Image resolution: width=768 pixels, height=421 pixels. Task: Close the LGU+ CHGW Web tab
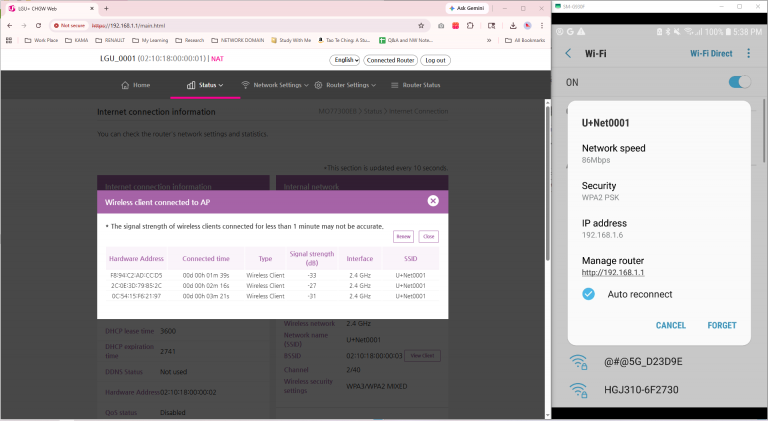pyautogui.click(x=92, y=8)
